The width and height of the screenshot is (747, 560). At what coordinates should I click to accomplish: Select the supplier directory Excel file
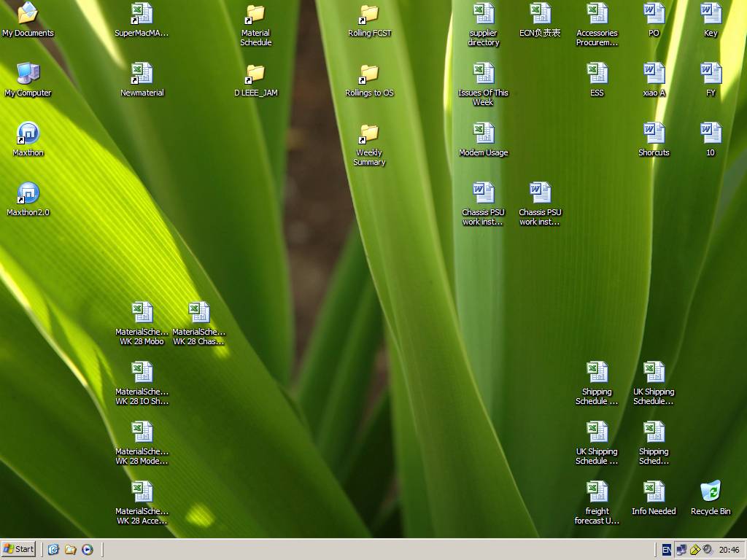[x=483, y=14]
